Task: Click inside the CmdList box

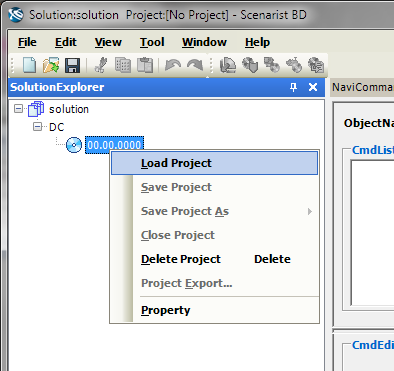Action: (373, 233)
